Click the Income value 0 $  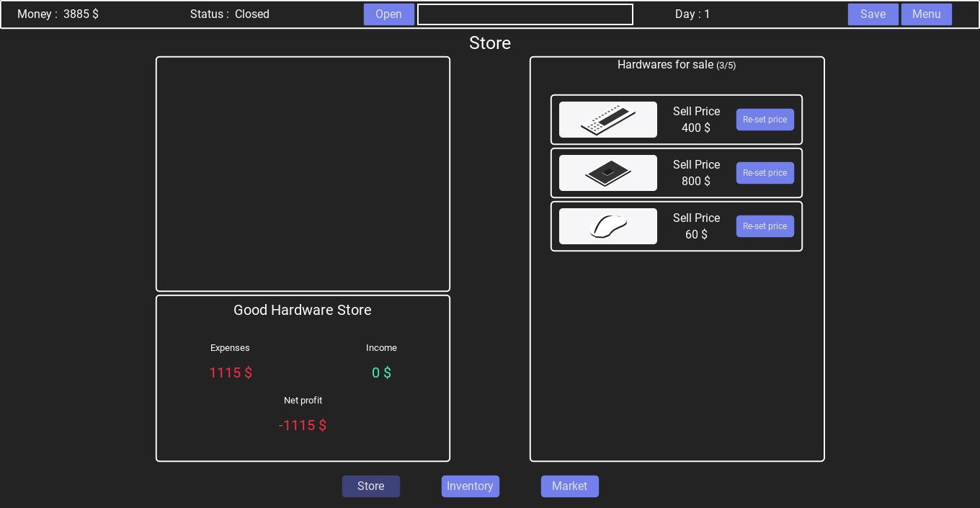[381, 373]
